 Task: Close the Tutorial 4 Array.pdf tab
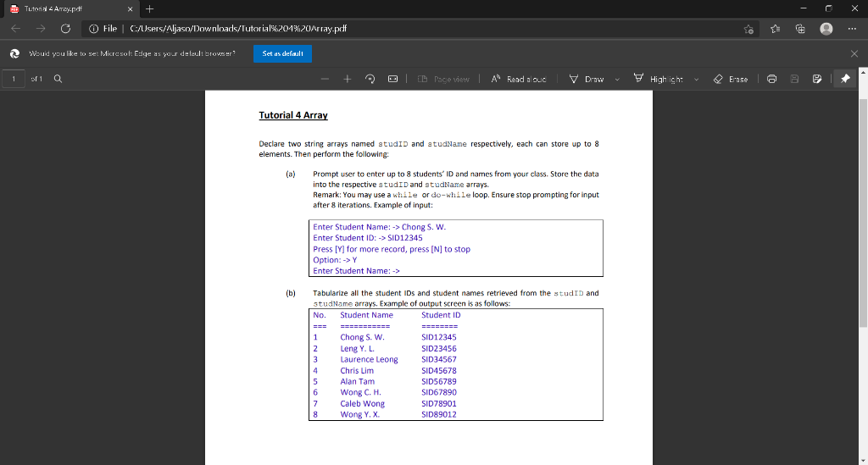click(x=130, y=8)
